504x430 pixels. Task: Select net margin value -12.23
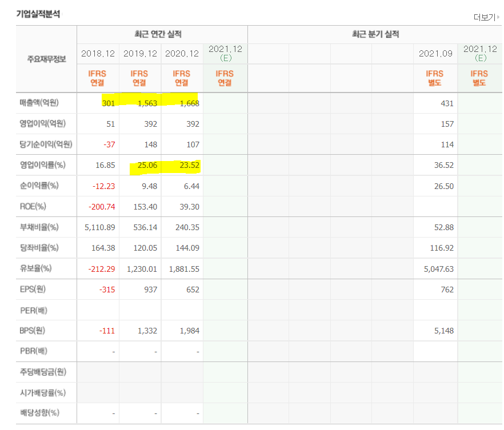pos(103,186)
